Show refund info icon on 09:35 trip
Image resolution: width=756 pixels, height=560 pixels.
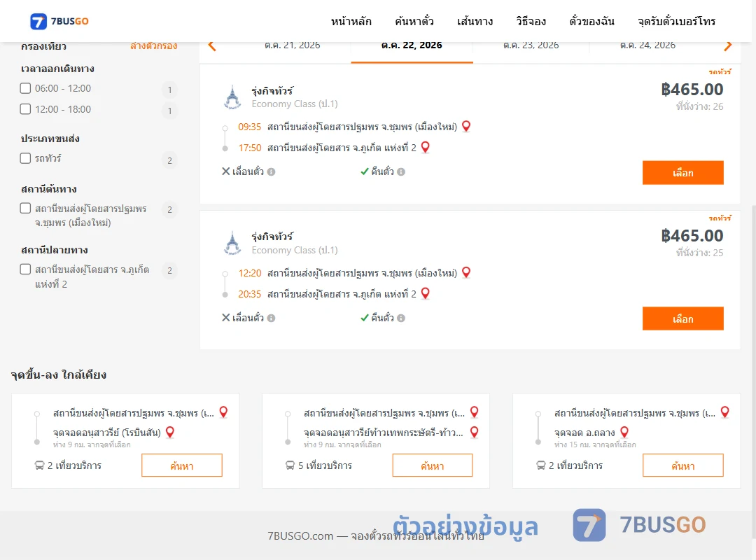pos(401,171)
